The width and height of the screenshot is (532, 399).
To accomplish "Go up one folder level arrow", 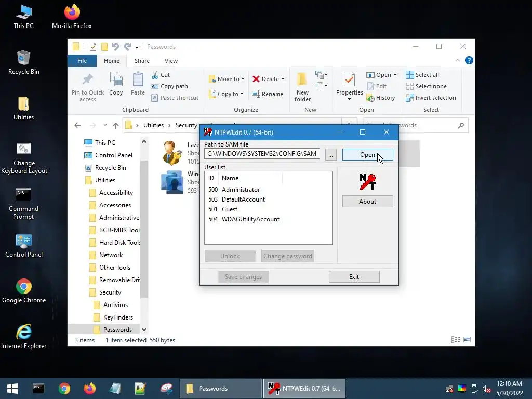I will (x=116, y=126).
